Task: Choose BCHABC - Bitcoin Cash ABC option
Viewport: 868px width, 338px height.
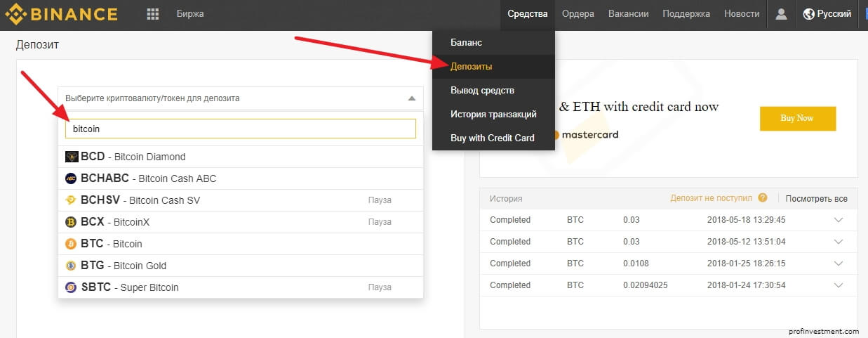Action: (x=241, y=178)
